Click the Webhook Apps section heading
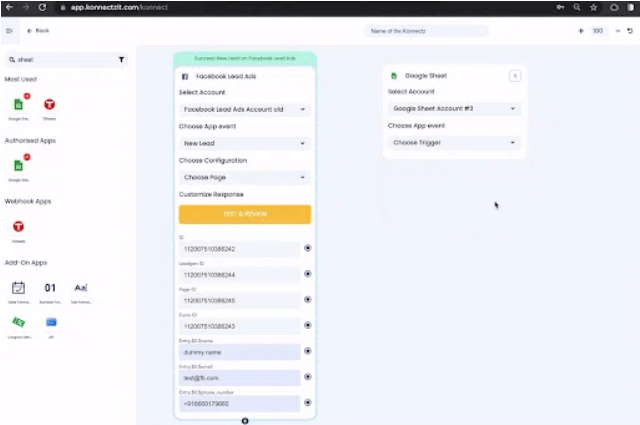640x425 pixels. coord(28,201)
